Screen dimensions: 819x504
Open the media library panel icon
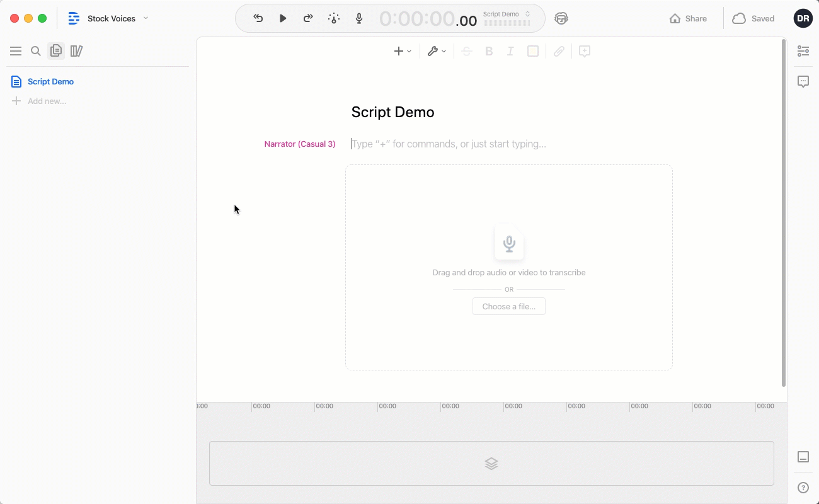pos(76,51)
